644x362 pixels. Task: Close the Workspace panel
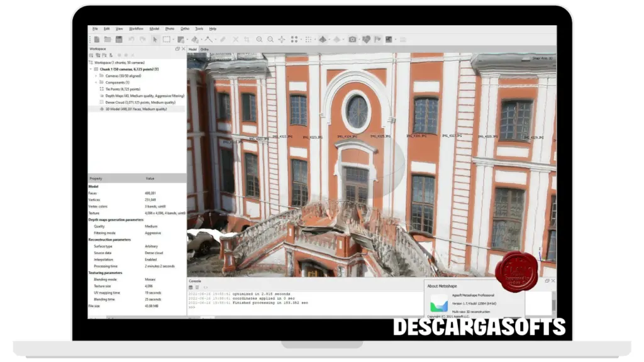coord(183,48)
